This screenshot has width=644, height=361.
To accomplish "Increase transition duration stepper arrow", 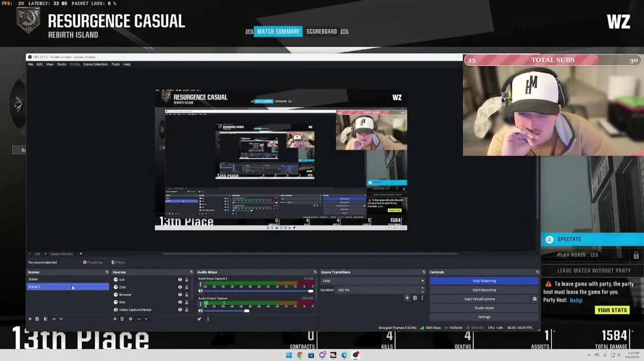I will 422,288.
